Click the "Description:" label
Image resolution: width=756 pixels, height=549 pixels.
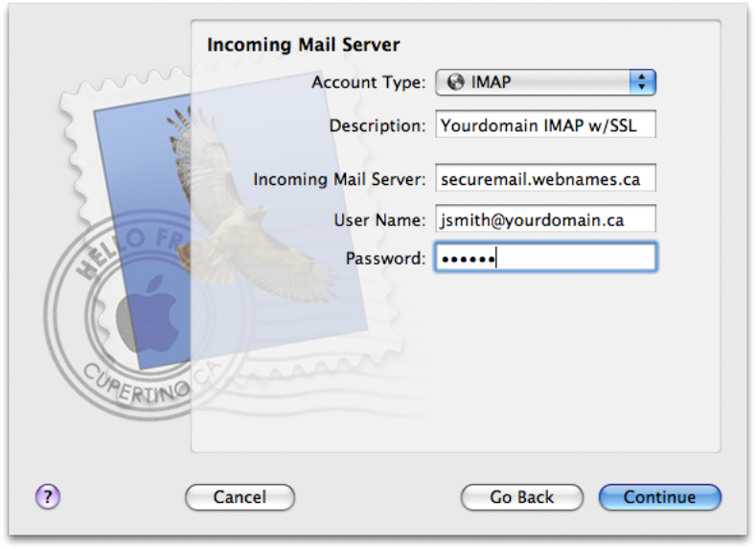378,126
